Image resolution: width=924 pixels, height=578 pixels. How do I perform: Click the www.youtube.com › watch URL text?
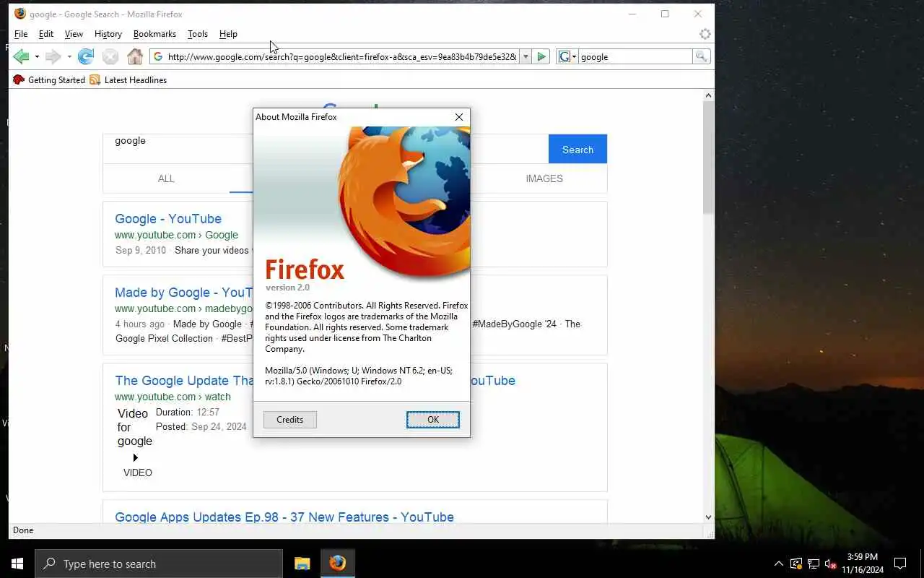tap(173, 397)
